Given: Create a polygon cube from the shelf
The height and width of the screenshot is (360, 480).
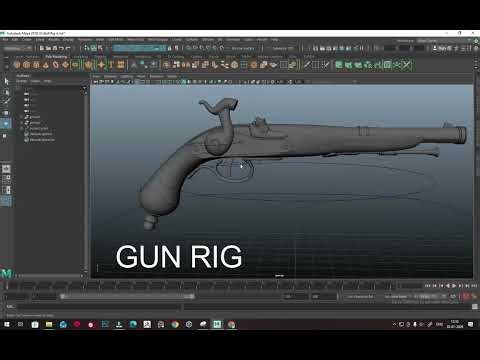Looking at the screenshot, I should (27, 65).
